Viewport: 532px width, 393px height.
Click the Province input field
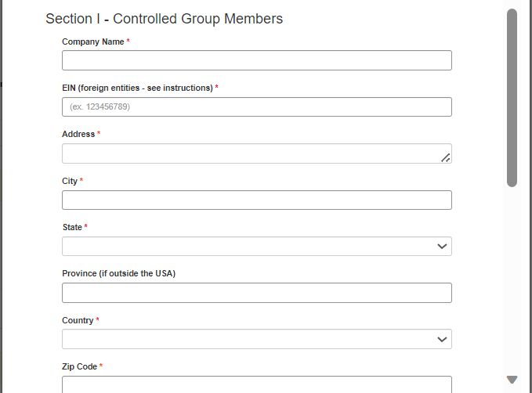point(256,293)
